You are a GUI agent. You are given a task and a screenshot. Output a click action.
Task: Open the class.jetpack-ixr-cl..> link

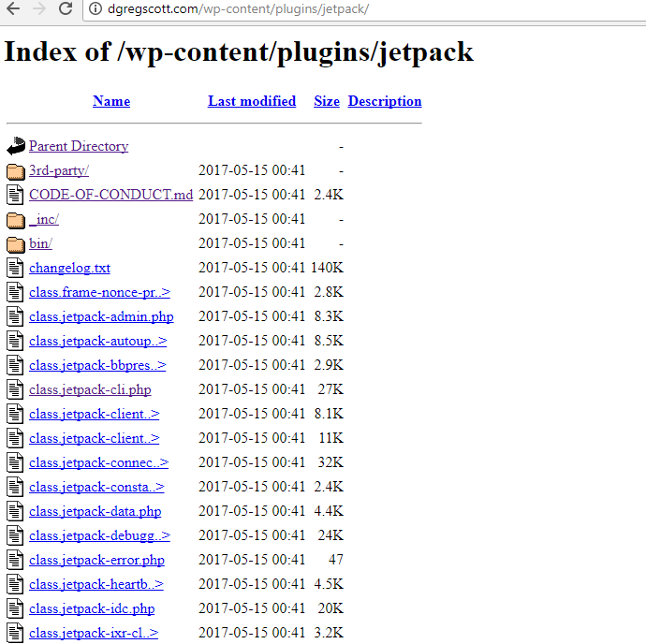94,633
